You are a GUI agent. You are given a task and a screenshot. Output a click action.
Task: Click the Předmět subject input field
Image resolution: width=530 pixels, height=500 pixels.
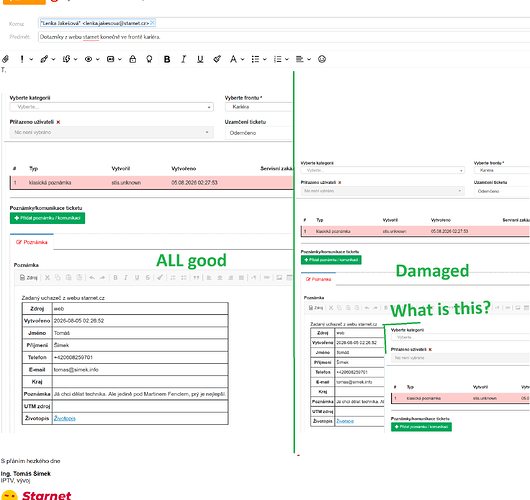pyautogui.click(x=284, y=37)
